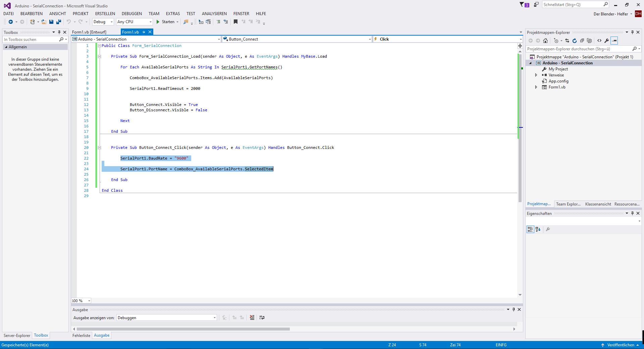Image resolution: width=644 pixels, height=349 pixels.
Task: Expand the Form1.vb tree node
Action: pos(536,87)
